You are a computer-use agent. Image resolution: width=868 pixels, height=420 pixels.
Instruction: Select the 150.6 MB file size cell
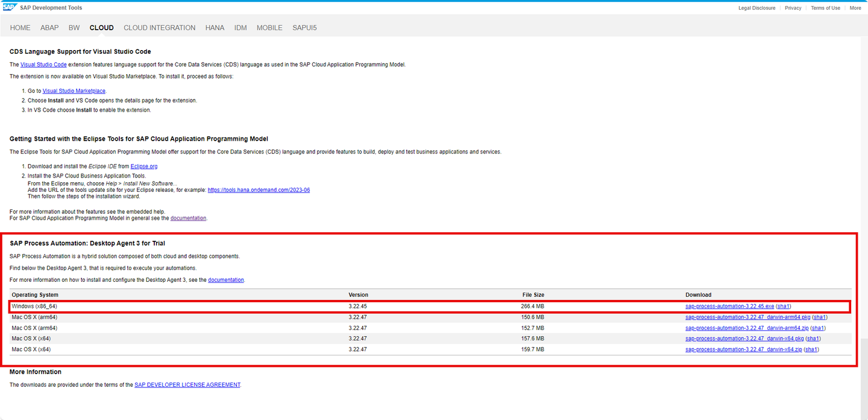[x=533, y=317]
